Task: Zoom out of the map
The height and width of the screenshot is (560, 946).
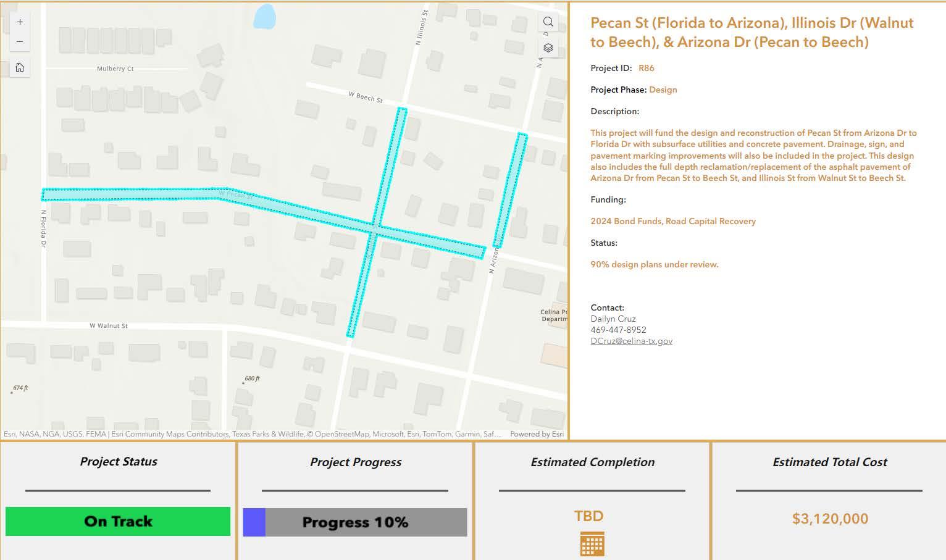Action: [20, 42]
